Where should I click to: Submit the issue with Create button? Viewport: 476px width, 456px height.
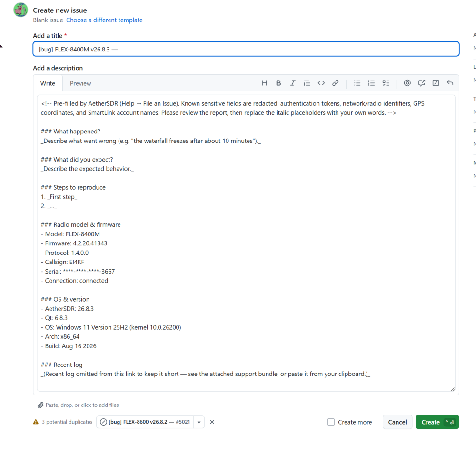click(437, 422)
